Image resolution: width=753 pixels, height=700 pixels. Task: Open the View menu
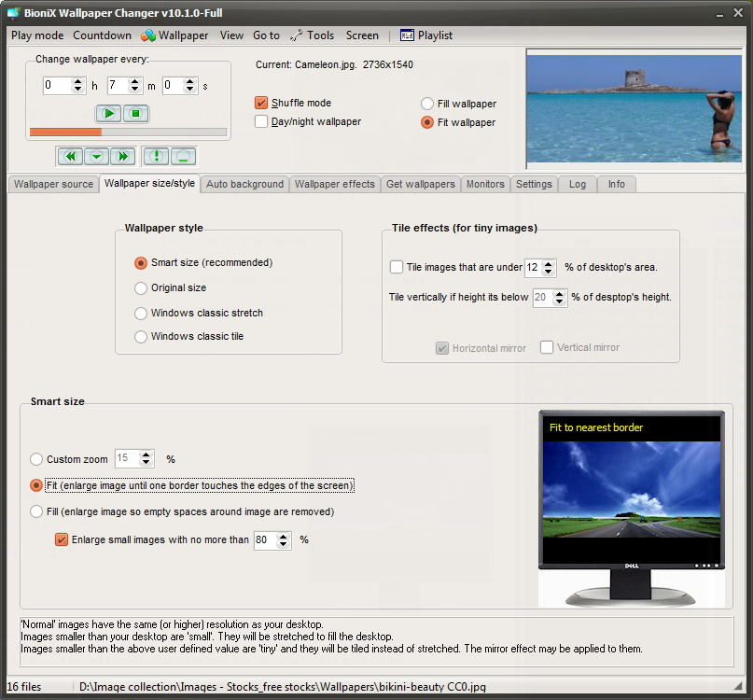(x=231, y=35)
